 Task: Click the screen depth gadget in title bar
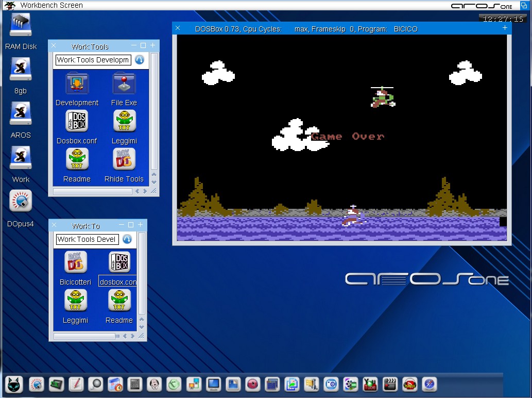coord(524,5)
